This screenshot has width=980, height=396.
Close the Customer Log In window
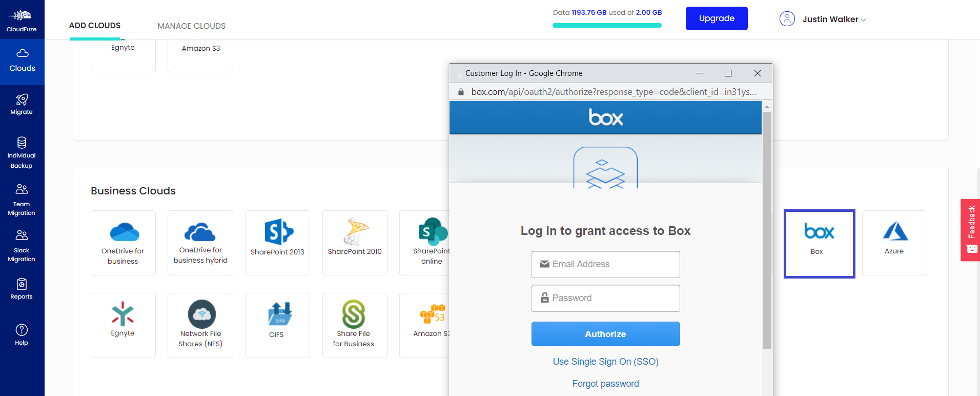pos(758,73)
